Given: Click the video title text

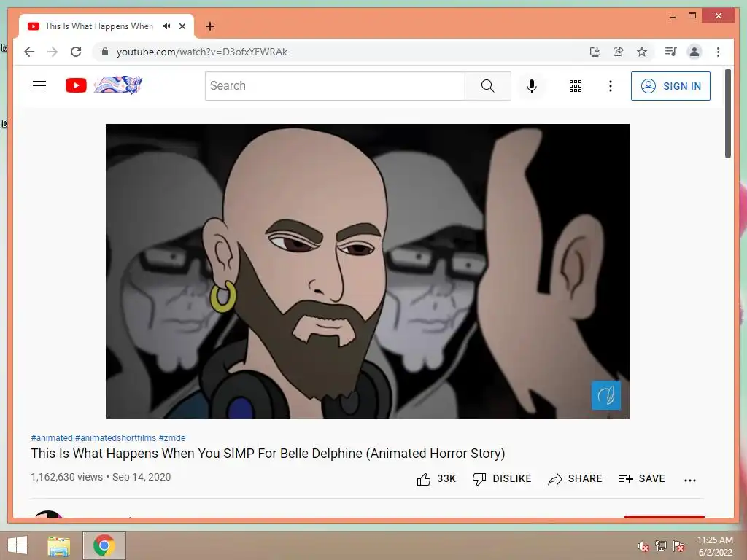Looking at the screenshot, I should tap(268, 454).
